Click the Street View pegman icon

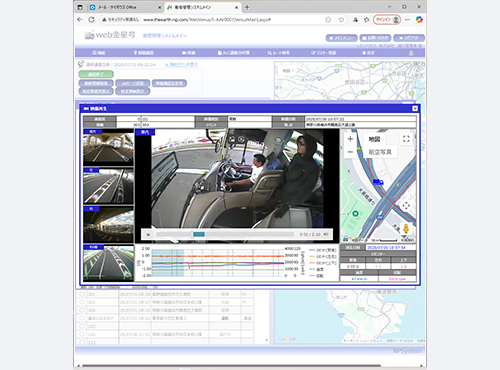click(x=406, y=229)
